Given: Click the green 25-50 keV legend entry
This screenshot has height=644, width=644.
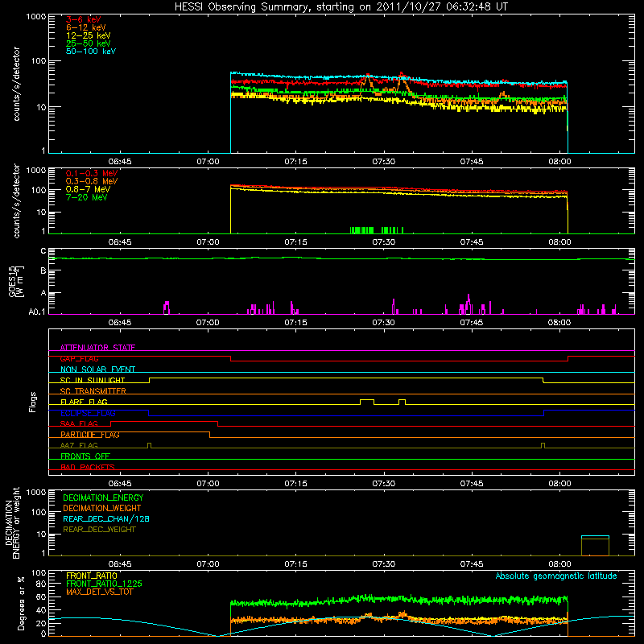Looking at the screenshot, I should (x=89, y=43).
